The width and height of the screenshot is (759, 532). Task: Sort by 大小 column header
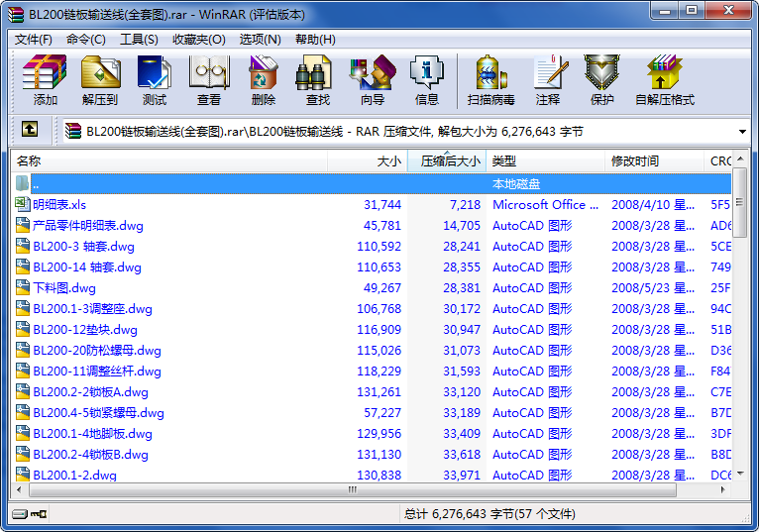click(368, 161)
